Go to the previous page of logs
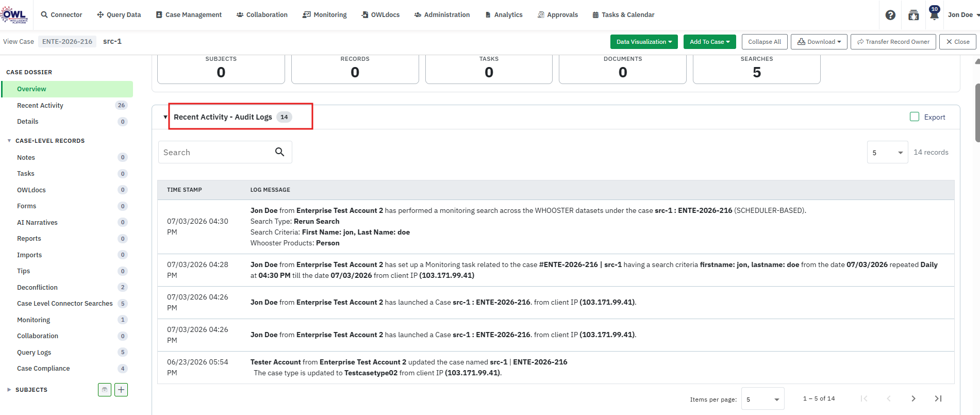 click(x=889, y=399)
